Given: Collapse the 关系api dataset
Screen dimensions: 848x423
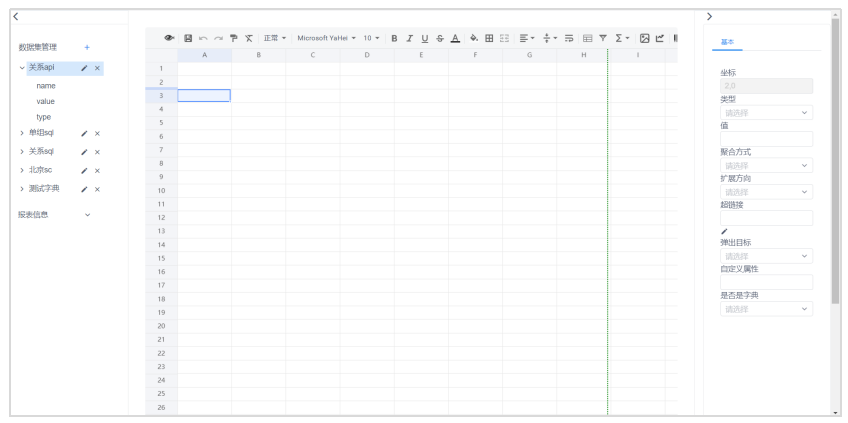Looking at the screenshot, I should point(22,68).
